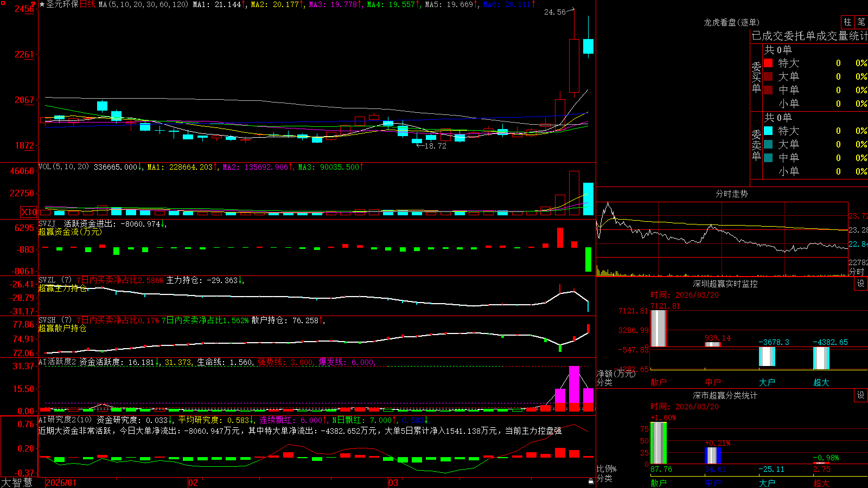Click the 散户 bar labeled 7121.81
868x488 pixels.
tap(659, 328)
